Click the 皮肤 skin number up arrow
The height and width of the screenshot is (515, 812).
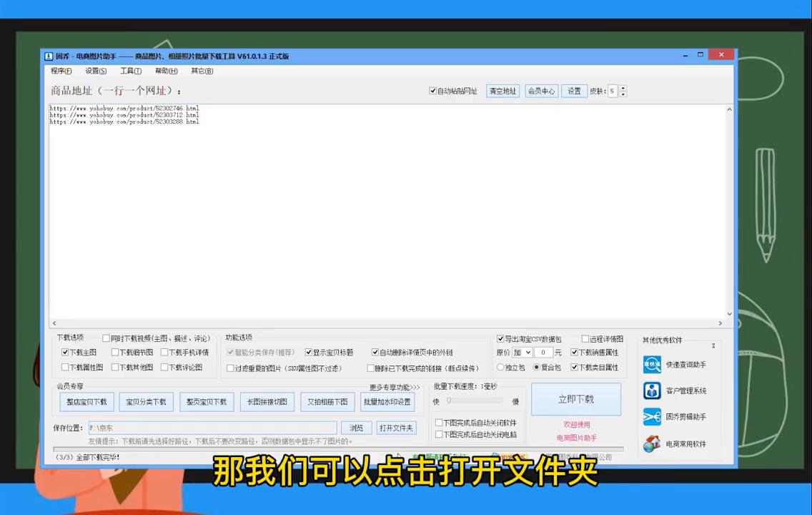(622, 89)
